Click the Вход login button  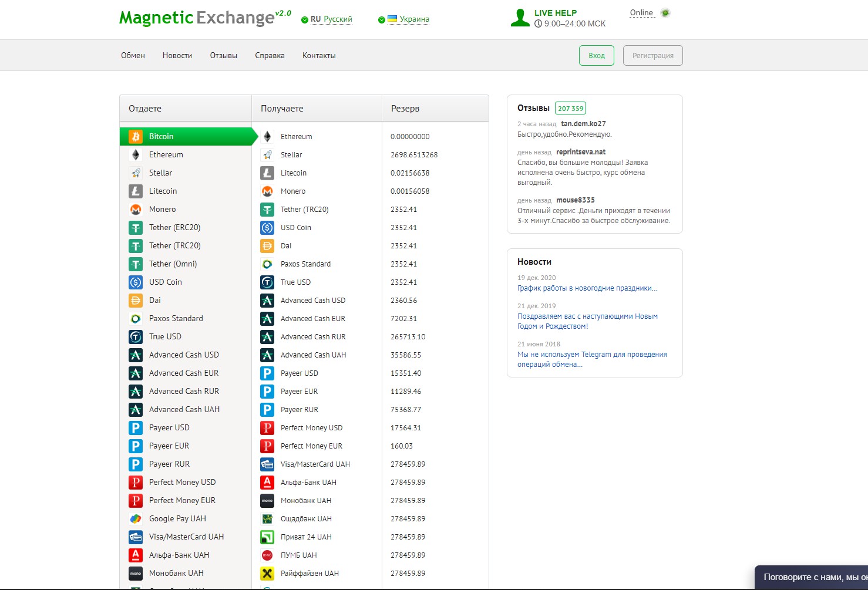pos(597,55)
